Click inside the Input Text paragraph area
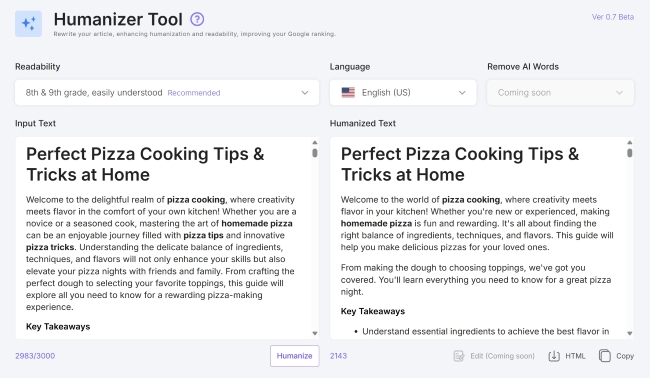 161,253
